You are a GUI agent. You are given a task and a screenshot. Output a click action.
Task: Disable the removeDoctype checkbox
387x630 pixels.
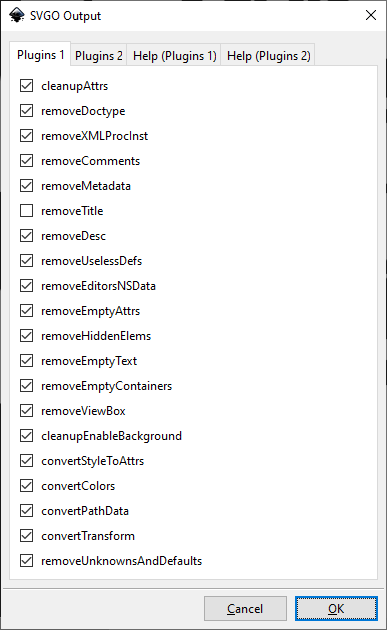click(27, 110)
